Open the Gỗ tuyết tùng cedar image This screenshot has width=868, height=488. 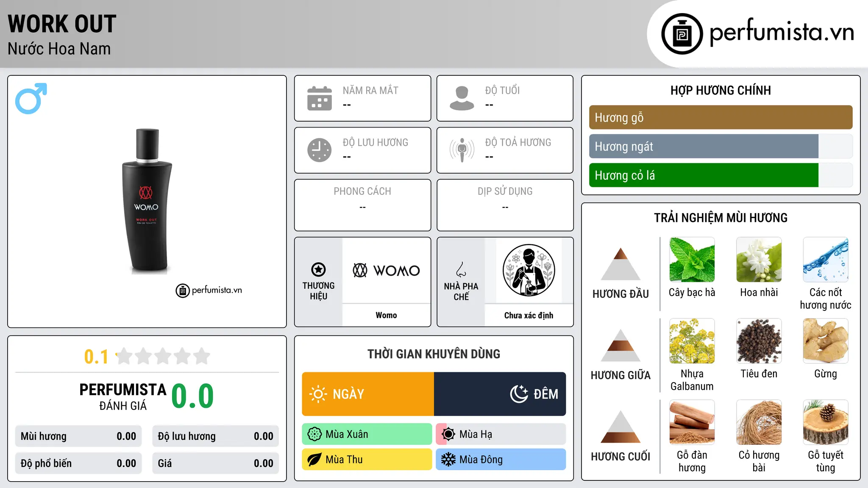coord(826,422)
